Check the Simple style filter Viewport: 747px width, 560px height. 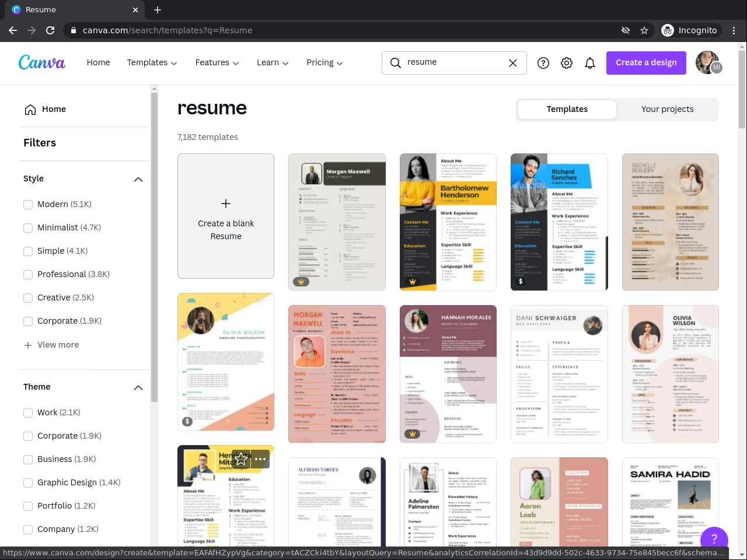(28, 251)
